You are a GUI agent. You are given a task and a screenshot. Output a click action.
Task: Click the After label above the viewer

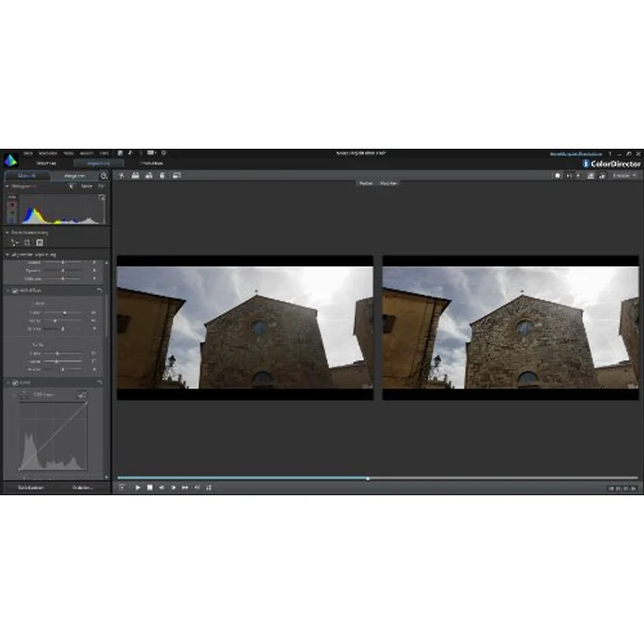tap(388, 183)
